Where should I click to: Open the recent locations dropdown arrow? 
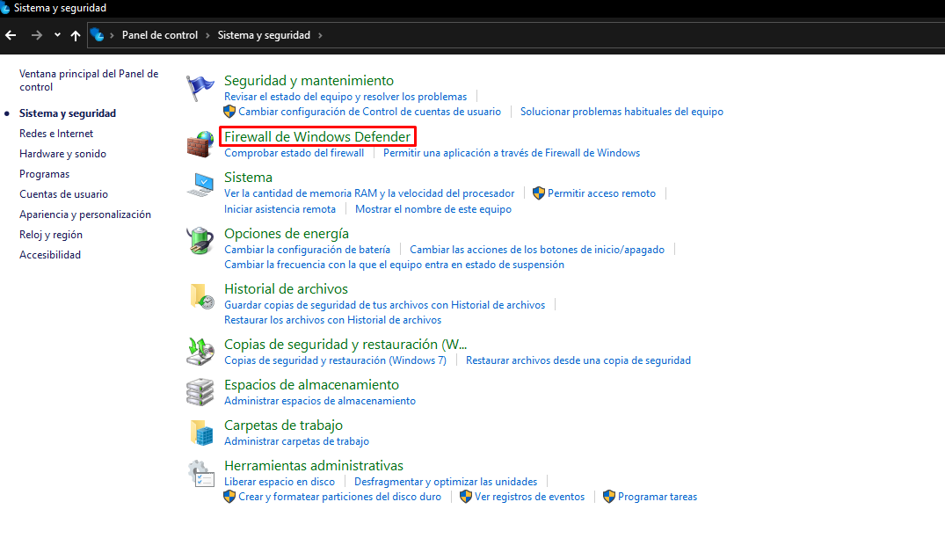coord(56,35)
